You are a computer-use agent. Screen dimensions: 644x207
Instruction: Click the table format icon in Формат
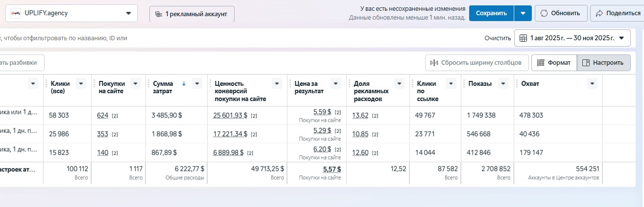(x=541, y=63)
